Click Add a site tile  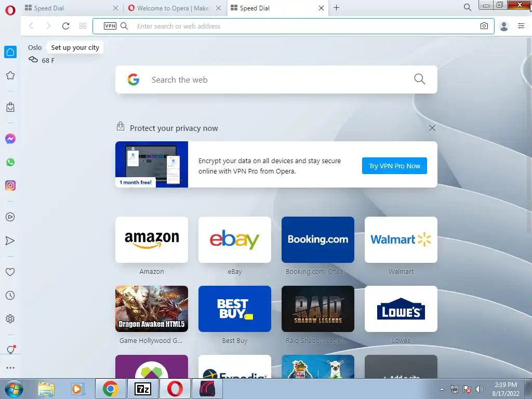(x=401, y=367)
